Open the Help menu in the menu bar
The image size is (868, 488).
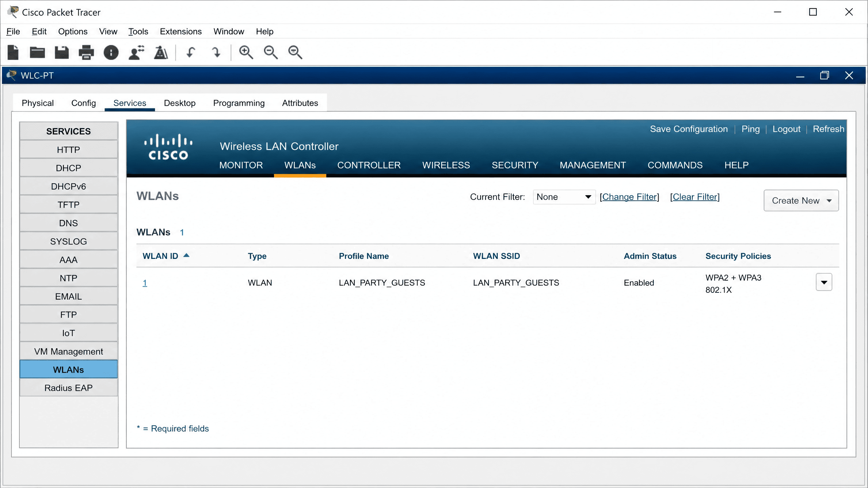click(265, 32)
